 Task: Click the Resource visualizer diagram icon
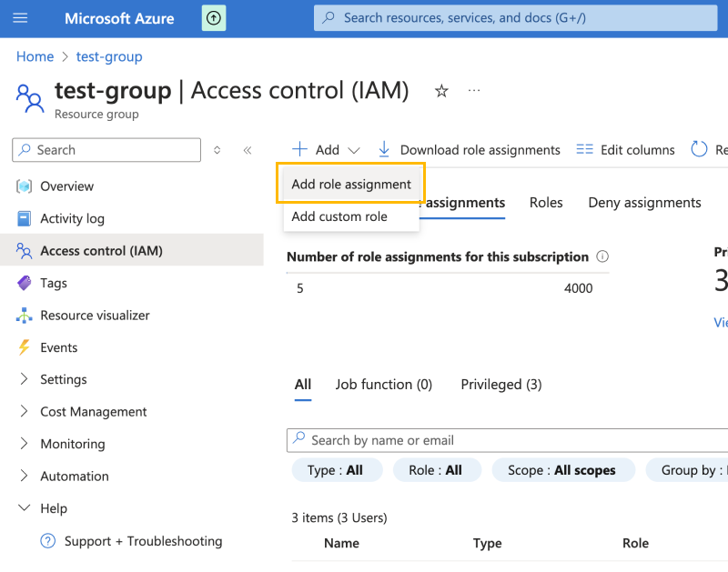[25, 316]
